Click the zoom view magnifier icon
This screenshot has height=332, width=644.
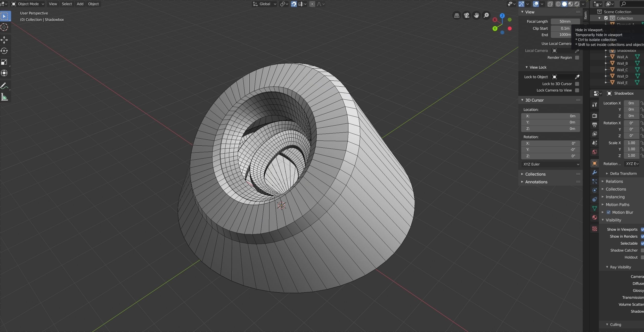[486, 16]
